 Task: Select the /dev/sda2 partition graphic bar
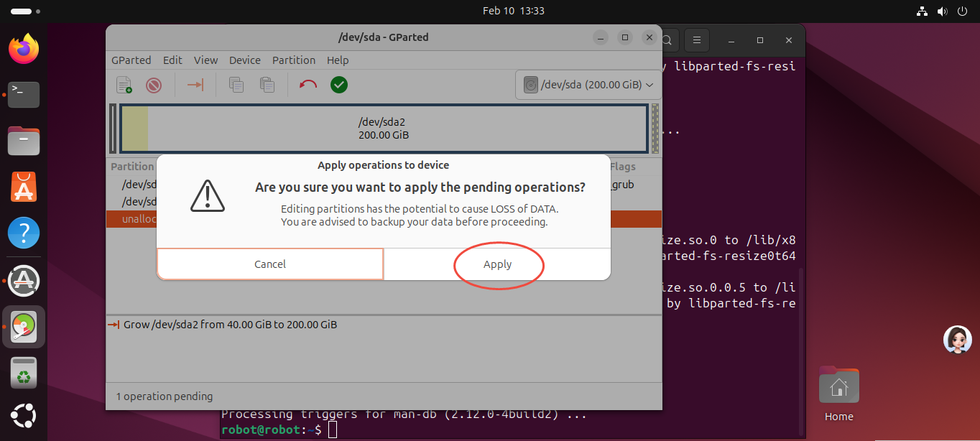(x=384, y=128)
